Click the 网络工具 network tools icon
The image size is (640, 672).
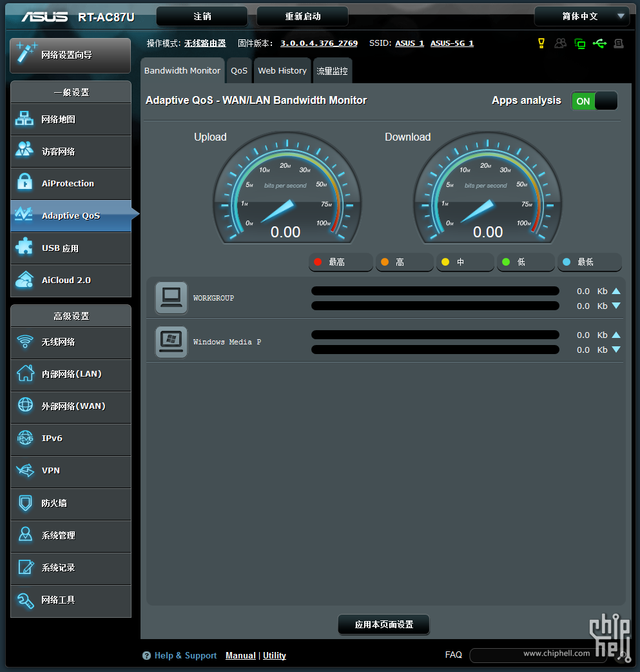[25, 600]
